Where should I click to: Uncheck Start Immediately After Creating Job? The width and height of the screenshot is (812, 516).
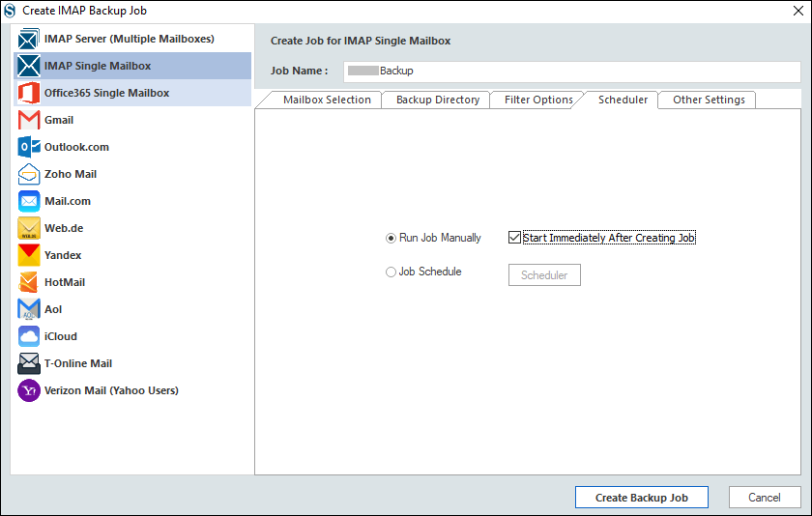coord(514,238)
